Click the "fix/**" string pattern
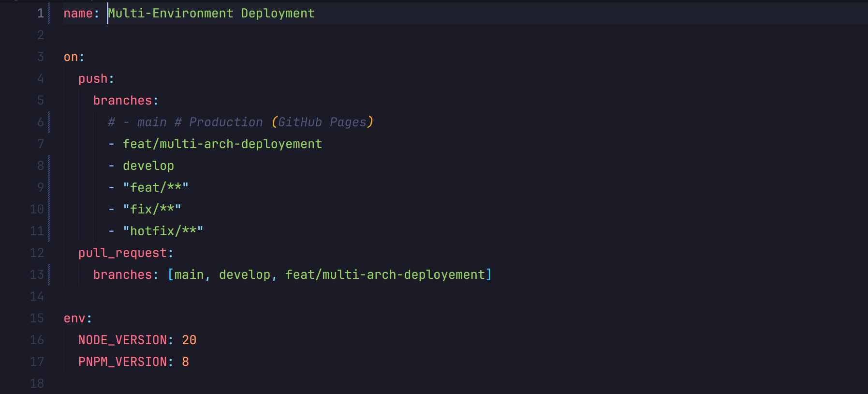Screen dimensions: 868x394 [x=152, y=209]
